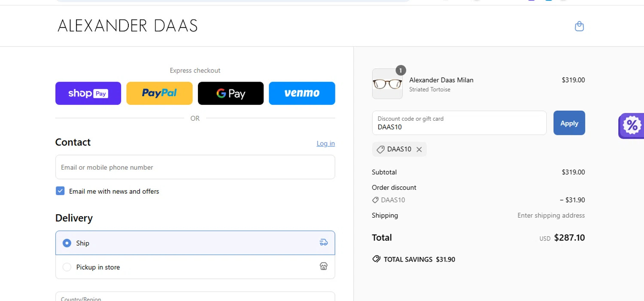Open the floating percent discount badge
The height and width of the screenshot is (301, 644).
(632, 126)
